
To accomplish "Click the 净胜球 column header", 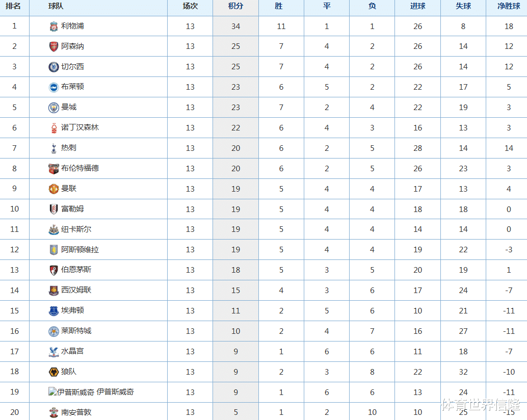I will click(508, 7).
